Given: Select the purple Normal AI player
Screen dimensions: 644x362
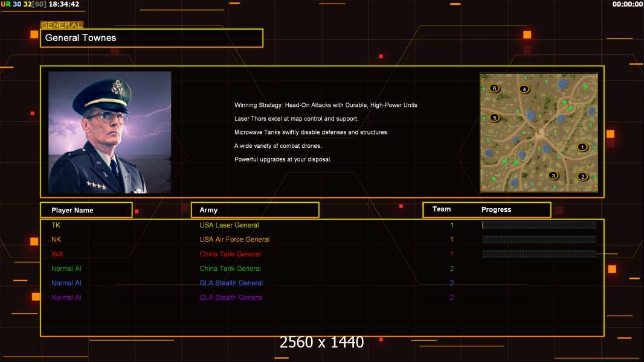Looking at the screenshot, I should 66,297.
